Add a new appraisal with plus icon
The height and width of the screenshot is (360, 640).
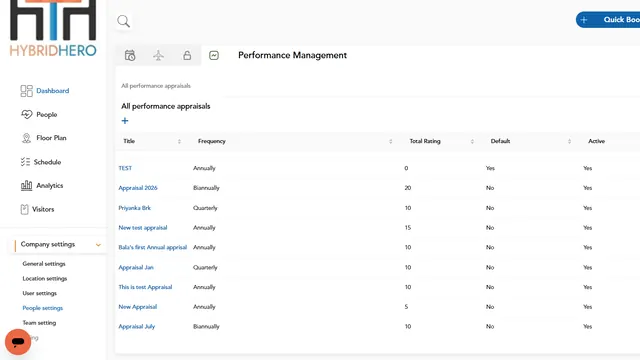point(125,120)
